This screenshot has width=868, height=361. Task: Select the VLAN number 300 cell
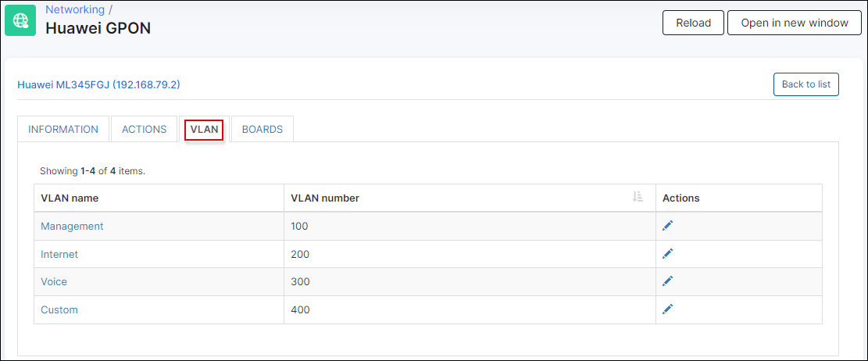tap(470, 282)
